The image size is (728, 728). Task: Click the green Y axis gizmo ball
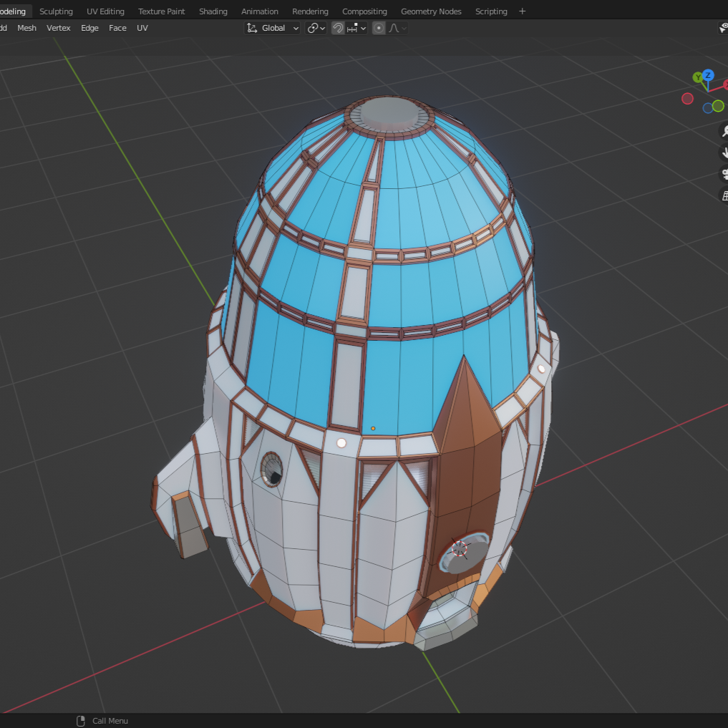pos(698,77)
